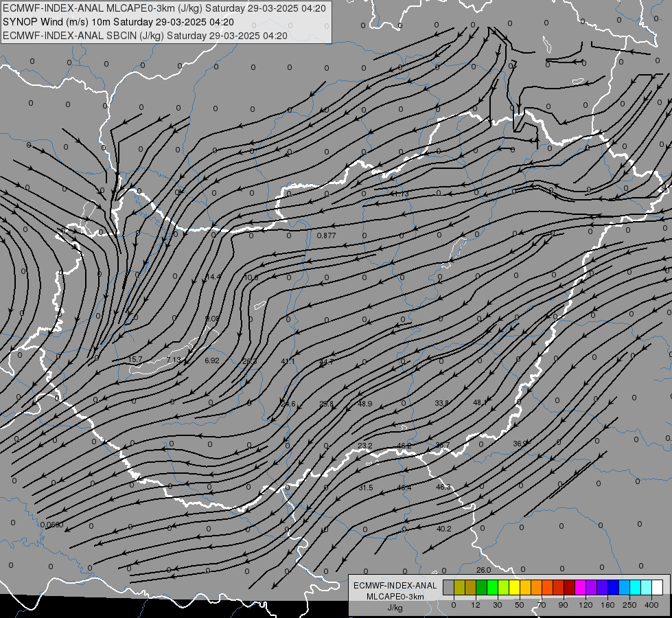Select the grid value 33.8
This screenshot has width=672, height=618.
(x=441, y=403)
